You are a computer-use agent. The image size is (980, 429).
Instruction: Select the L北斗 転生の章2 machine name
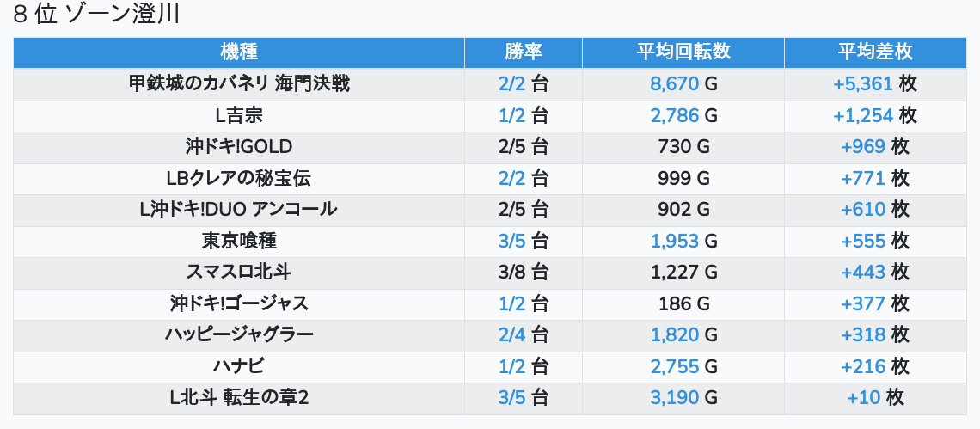pyautogui.click(x=239, y=398)
